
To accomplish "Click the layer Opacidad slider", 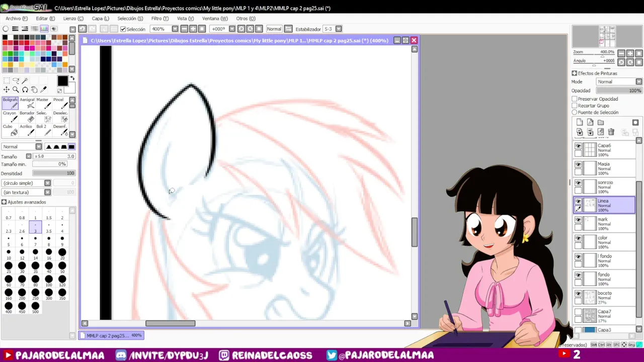I will [x=619, y=90].
